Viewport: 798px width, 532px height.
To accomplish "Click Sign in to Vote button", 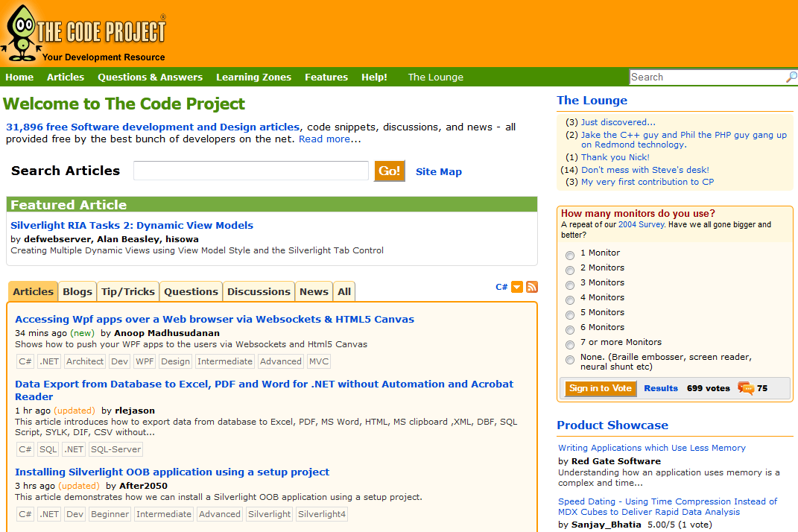I will pos(600,388).
